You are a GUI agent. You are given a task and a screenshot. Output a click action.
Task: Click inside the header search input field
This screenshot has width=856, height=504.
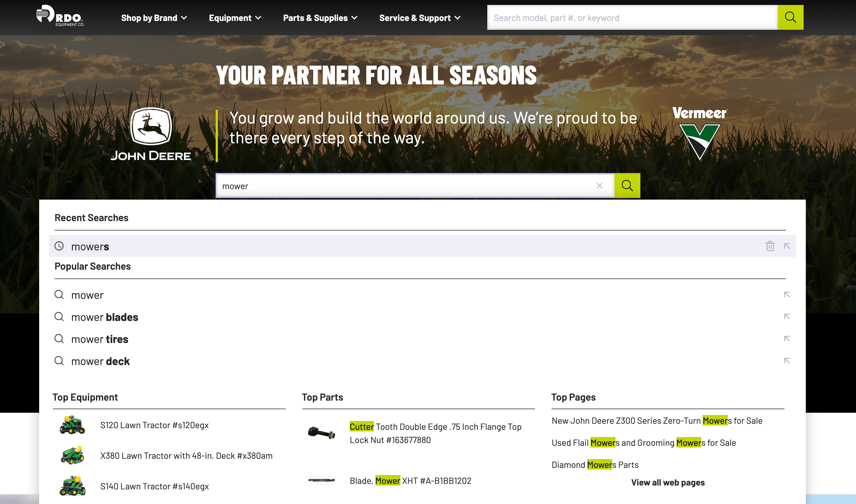(632, 17)
